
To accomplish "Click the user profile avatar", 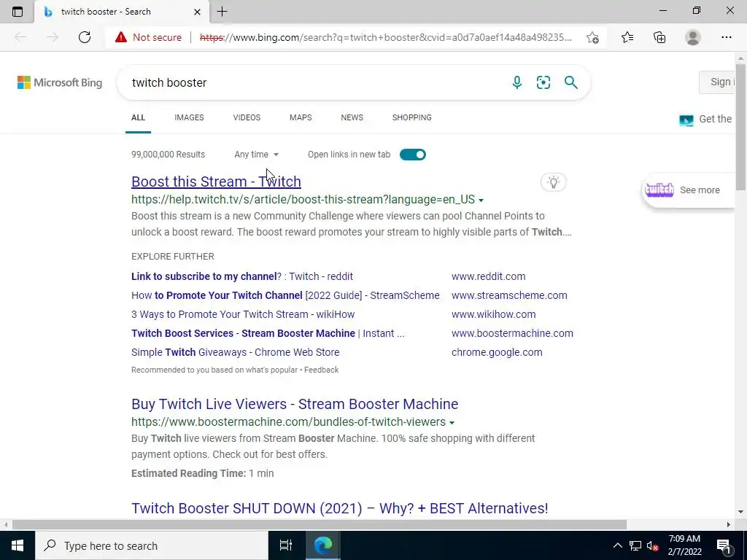I will pos(693,37).
